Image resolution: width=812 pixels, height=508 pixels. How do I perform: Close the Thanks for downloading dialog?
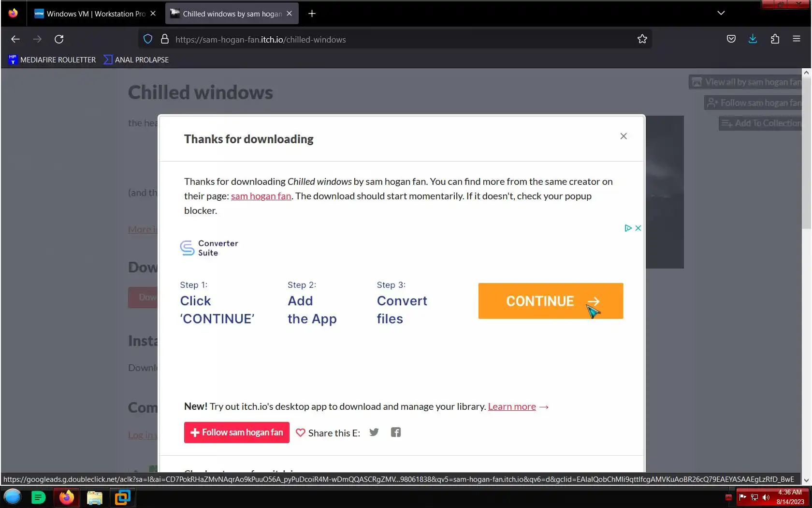coord(623,136)
